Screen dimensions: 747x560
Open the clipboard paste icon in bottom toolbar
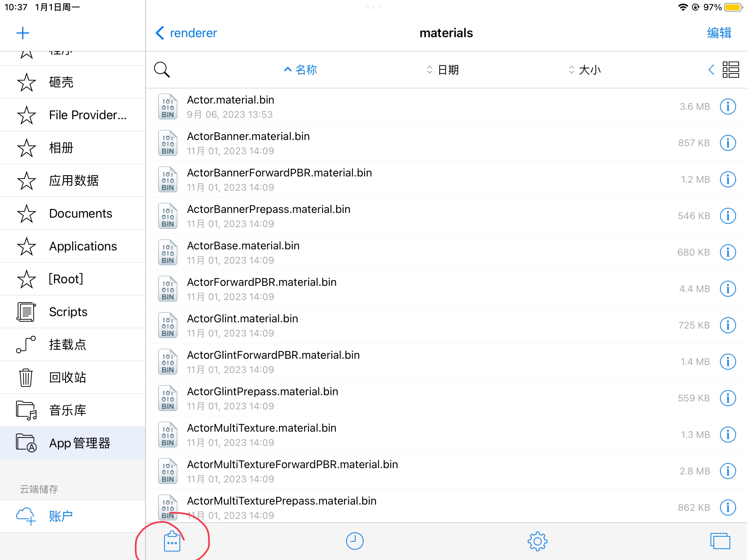coord(172,541)
